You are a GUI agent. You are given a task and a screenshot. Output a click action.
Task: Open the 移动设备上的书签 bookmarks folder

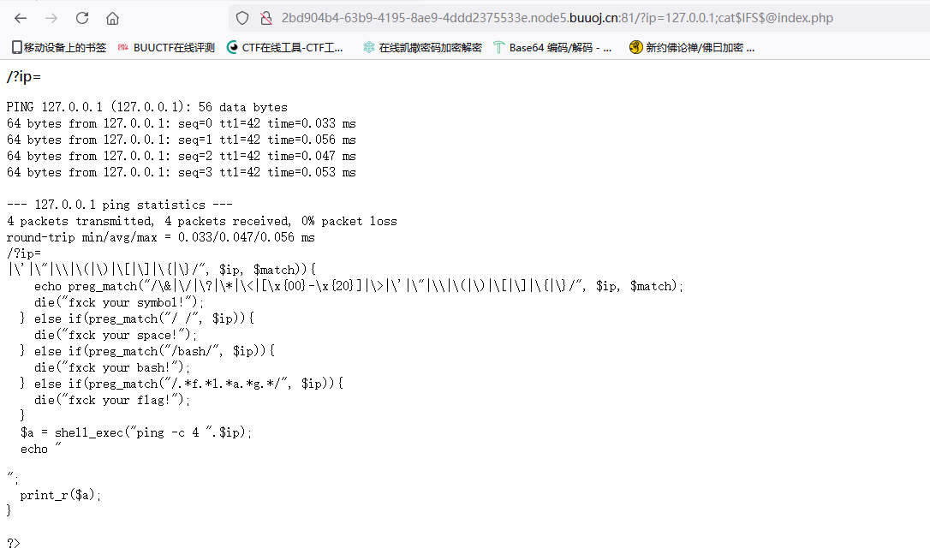pyautogui.click(x=59, y=47)
